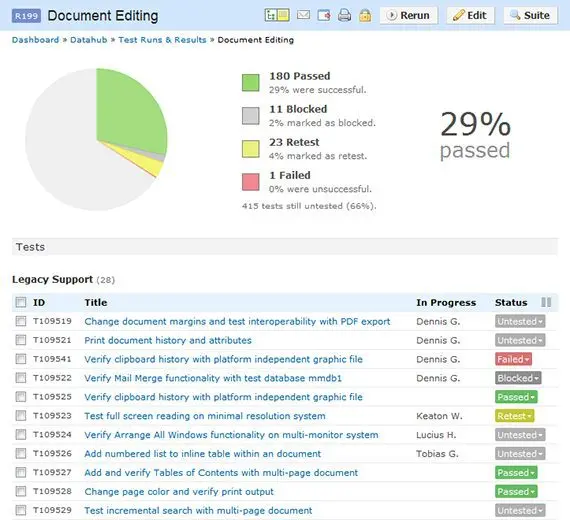Open Passed status dropdown for T109527
This screenshot has height=520, width=570.
pos(516,473)
